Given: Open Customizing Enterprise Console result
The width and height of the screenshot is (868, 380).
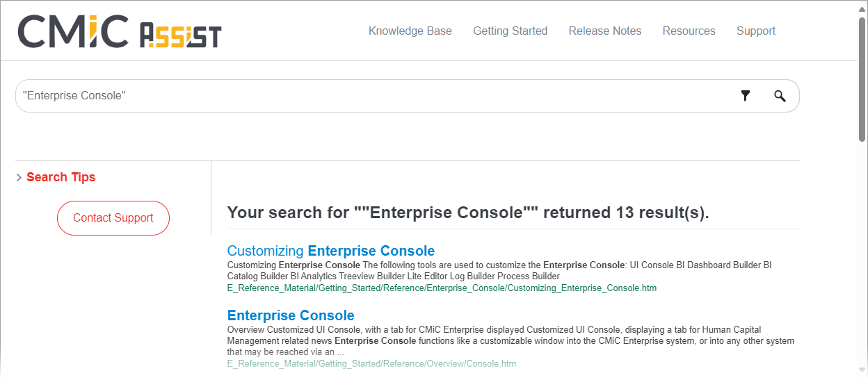Looking at the screenshot, I should [x=330, y=251].
